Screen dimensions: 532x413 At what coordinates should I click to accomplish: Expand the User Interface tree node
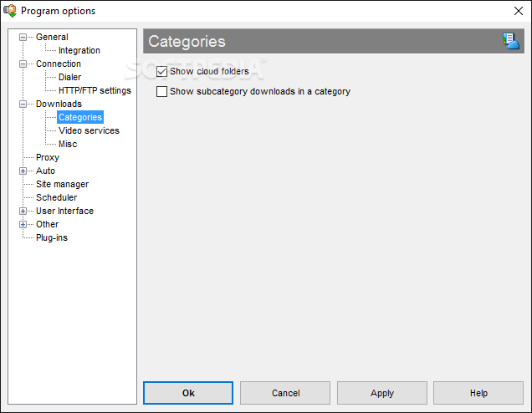click(23, 211)
